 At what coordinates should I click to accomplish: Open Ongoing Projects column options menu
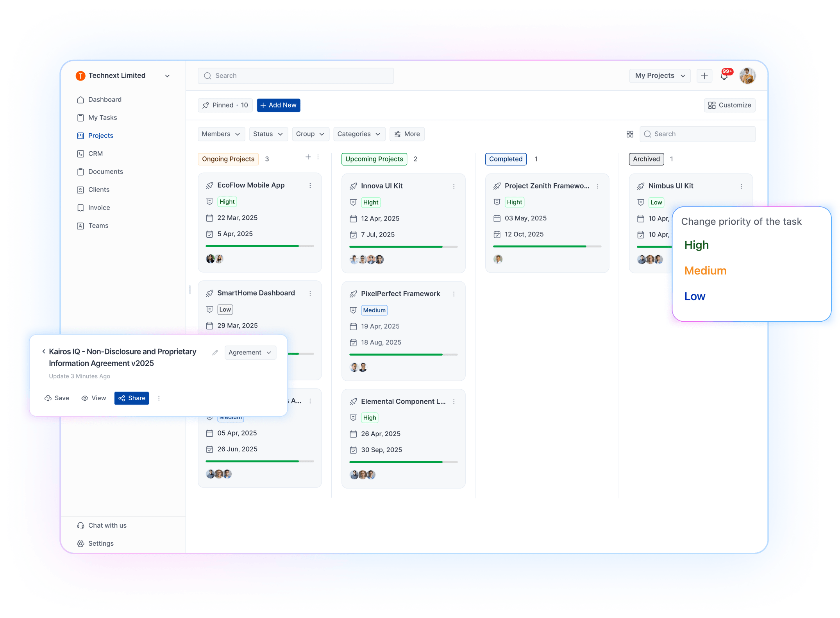pyautogui.click(x=318, y=157)
